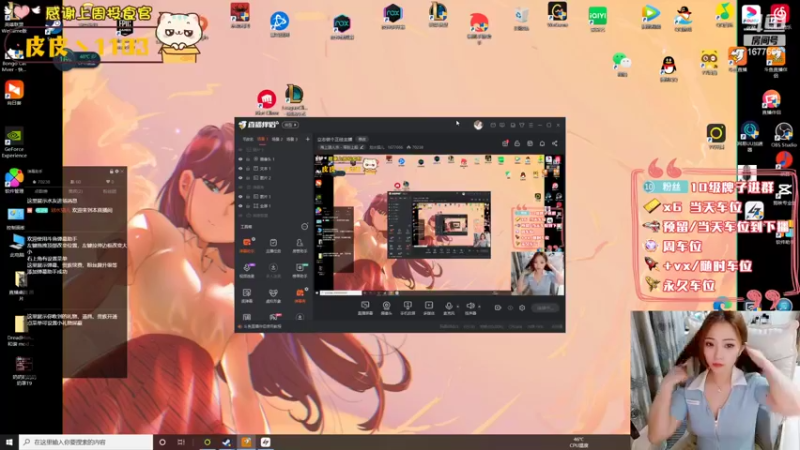Open the Riot Client desktop shortcut

(266, 102)
